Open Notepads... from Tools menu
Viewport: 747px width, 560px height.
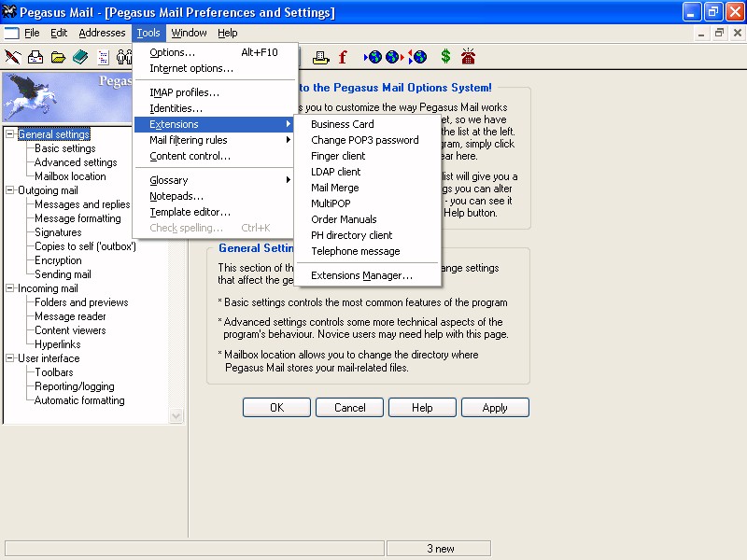[216, 196]
